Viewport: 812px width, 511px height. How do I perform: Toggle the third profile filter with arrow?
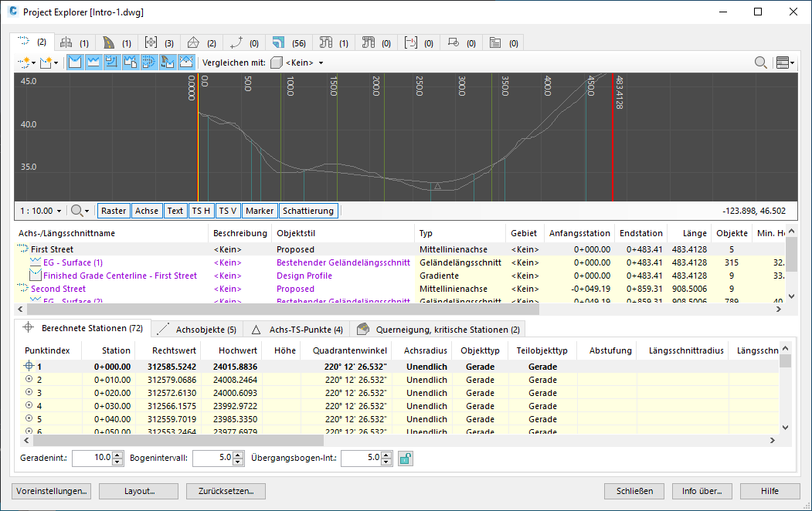click(x=111, y=63)
